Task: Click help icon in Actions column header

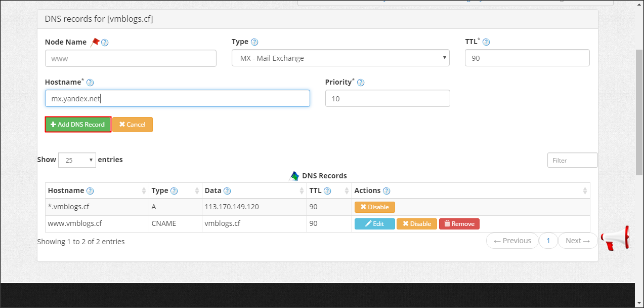Action: click(x=387, y=191)
